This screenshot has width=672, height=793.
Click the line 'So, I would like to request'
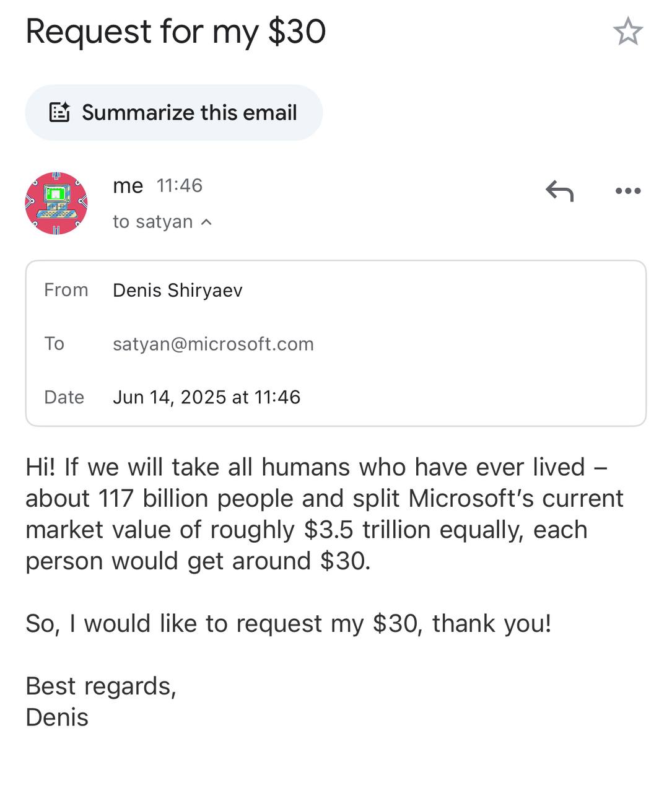pos(289,623)
